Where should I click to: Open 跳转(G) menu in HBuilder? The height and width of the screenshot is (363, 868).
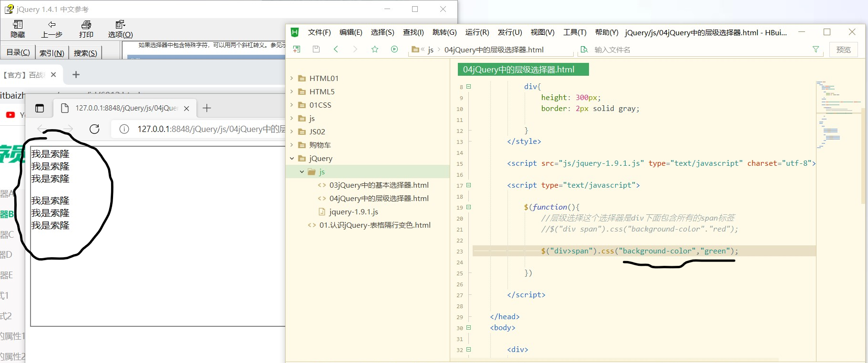(444, 32)
